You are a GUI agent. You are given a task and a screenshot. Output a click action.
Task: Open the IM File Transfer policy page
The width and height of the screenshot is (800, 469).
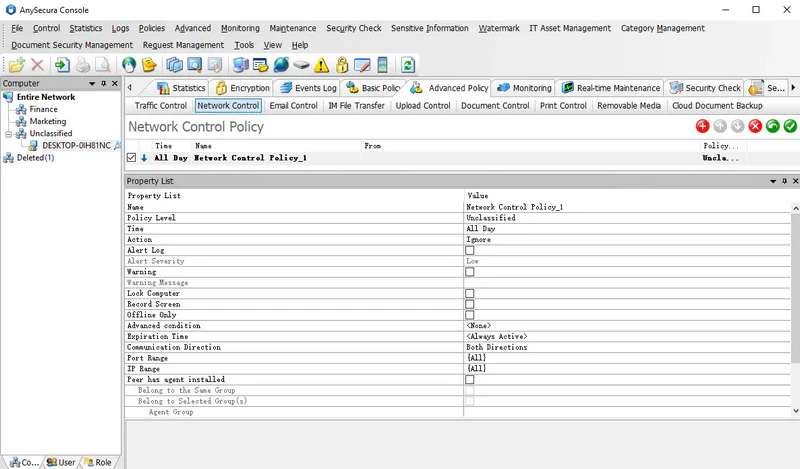(356, 106)
